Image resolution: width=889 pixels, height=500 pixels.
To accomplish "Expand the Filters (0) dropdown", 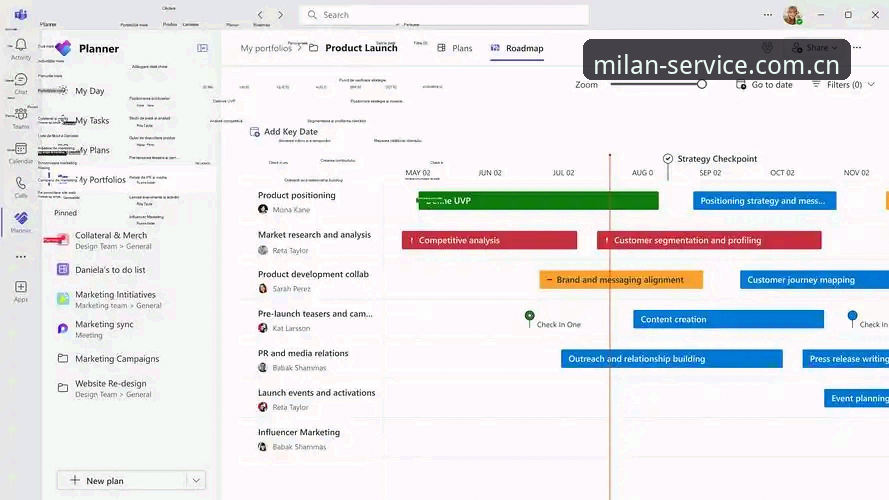I will point(843,84).
